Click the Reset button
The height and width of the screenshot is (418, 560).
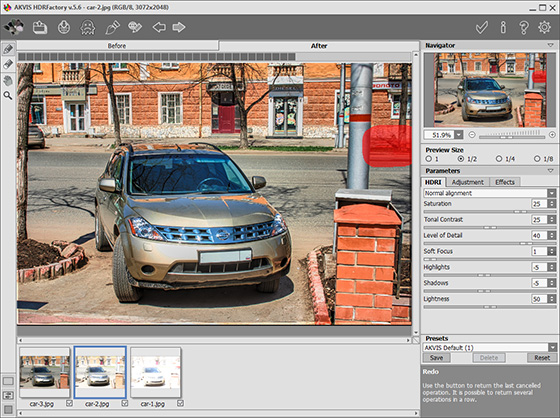pyautogui.click(x=541, y=358)
